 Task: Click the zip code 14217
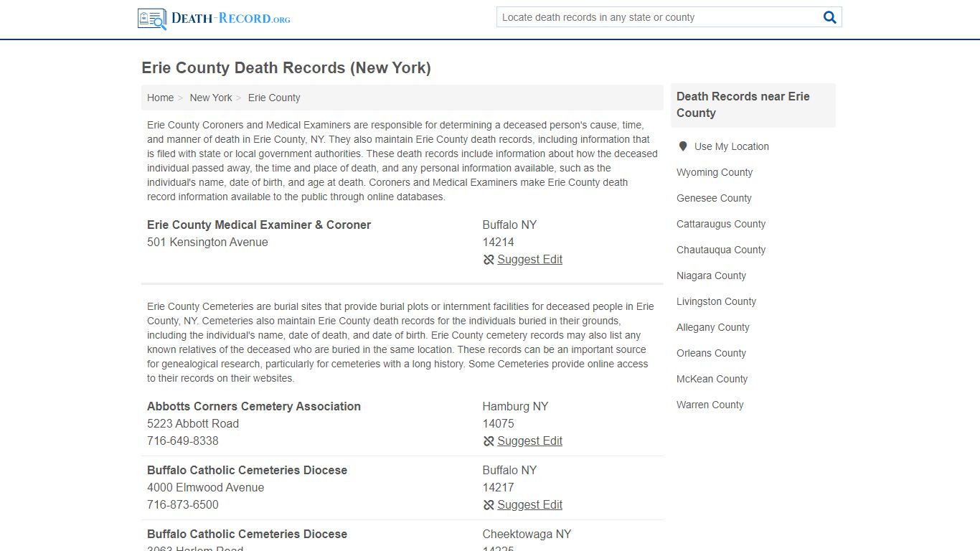pos(498,487)
